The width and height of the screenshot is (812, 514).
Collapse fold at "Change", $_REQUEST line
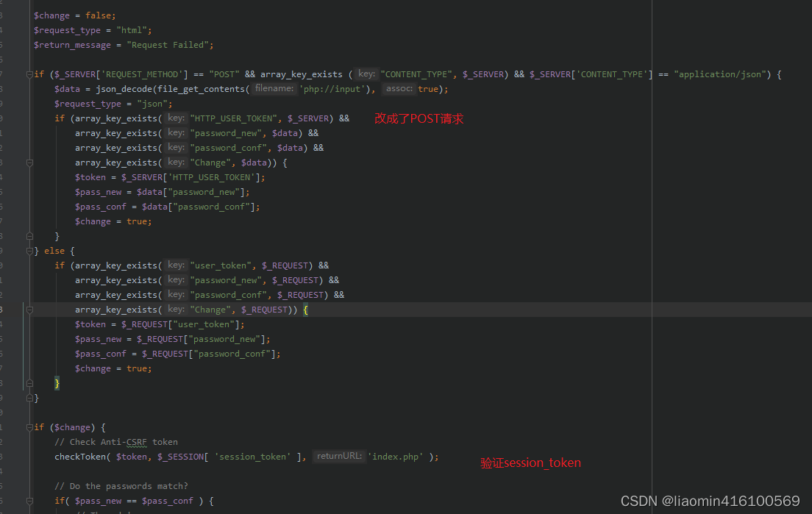tap(29, 310)
